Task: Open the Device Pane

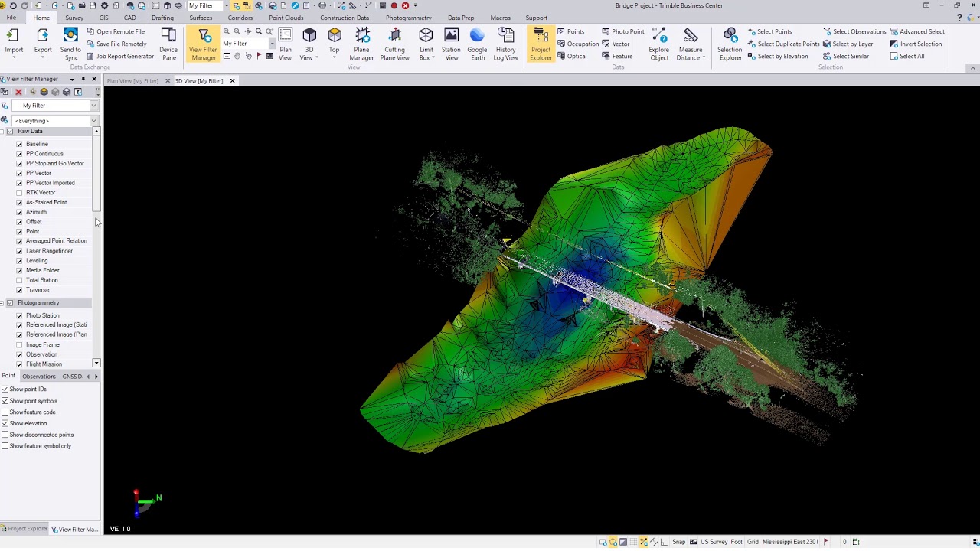Action: (168, 43)
